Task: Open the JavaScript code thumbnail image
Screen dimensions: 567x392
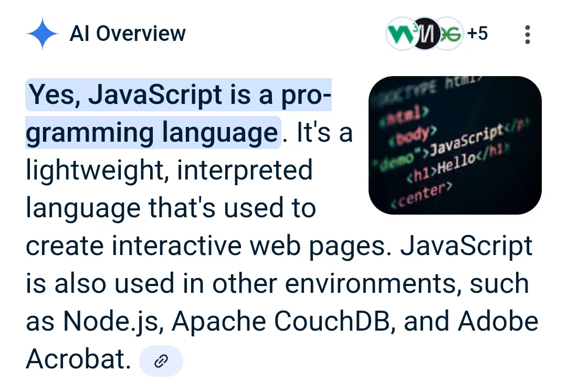Action: point(455,145)
